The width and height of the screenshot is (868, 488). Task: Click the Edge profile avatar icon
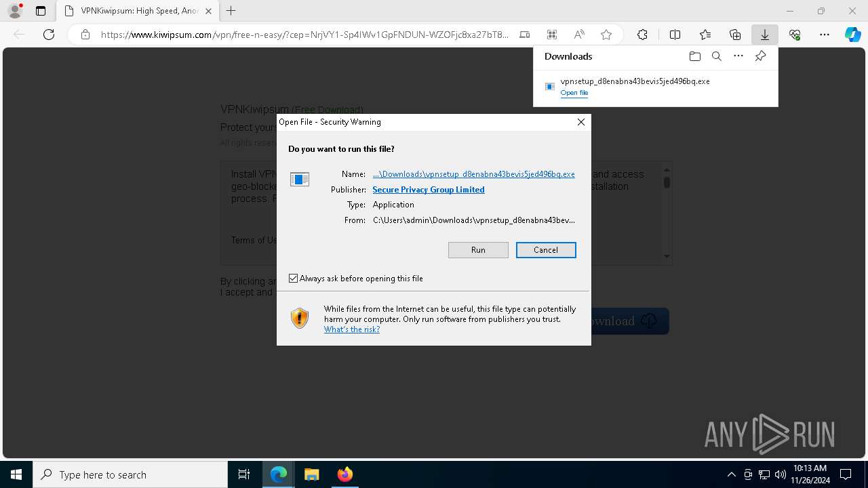(15, 11)
